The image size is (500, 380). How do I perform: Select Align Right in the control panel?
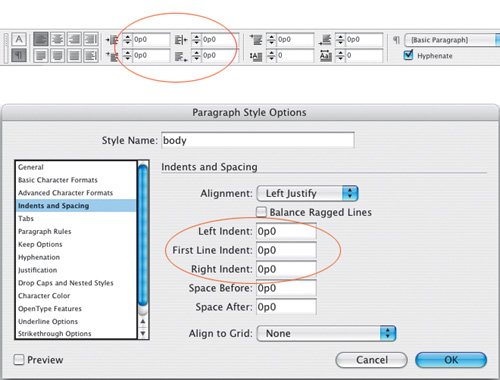pos(74,39)
